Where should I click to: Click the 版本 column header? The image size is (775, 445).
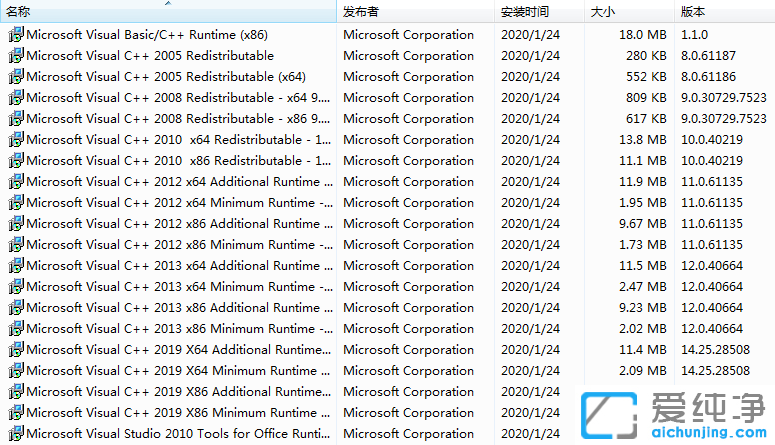pos(693,12)
